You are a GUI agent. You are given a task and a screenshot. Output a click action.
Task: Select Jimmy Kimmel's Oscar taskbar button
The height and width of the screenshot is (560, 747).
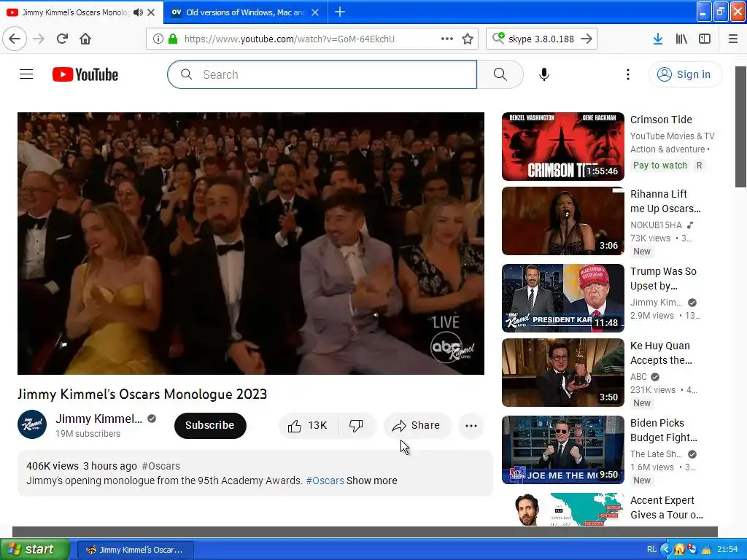point(135,550)
